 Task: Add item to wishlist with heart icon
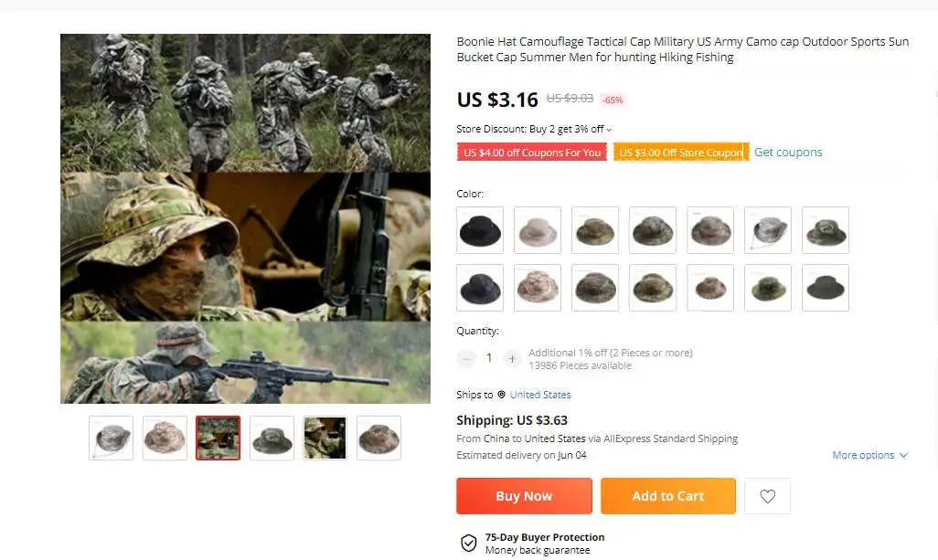[768, 496]
